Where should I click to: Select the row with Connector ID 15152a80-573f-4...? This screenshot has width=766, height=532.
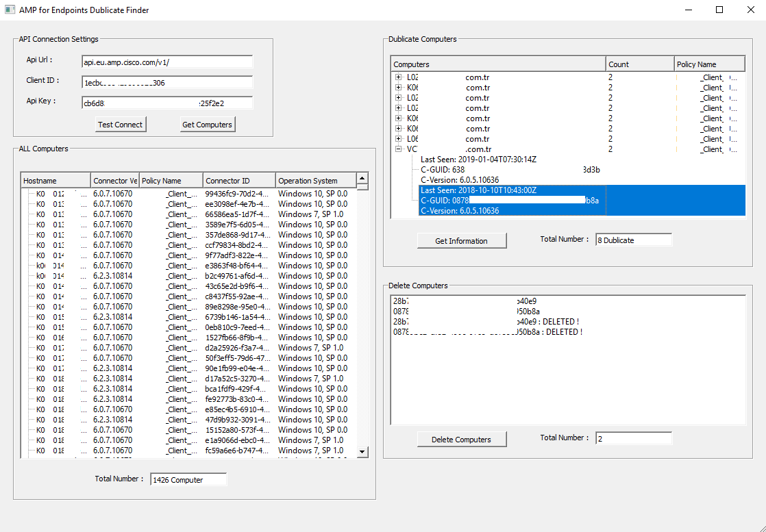[188, 429]
